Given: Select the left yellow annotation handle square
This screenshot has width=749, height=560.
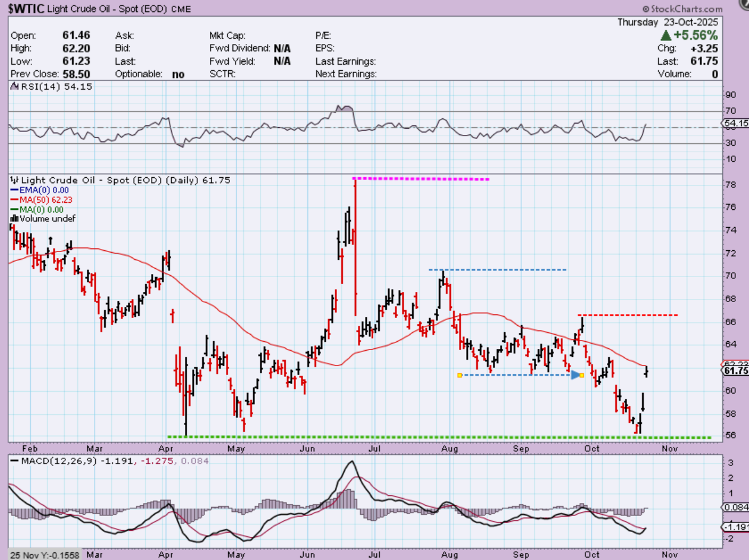Looking at the screenshot, I should [460, 375].
